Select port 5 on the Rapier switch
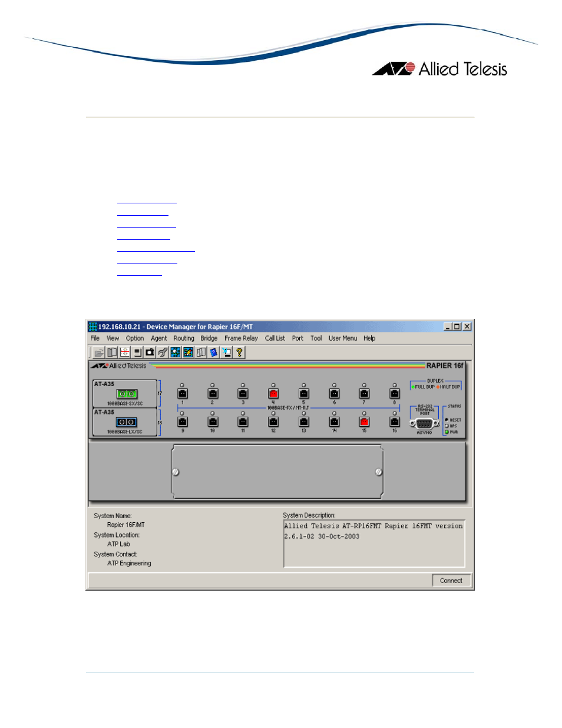Image resolution: width=562 pixels, height=728 pixels. point(304,393)
